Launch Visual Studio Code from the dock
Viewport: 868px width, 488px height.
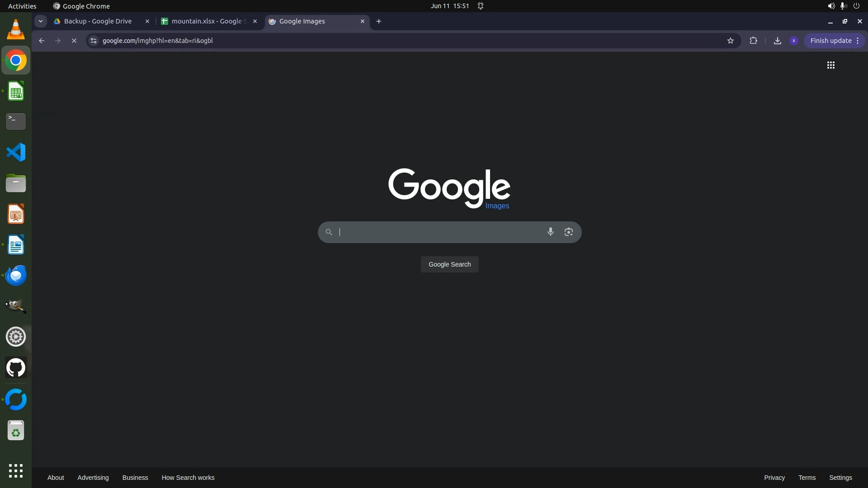pos(16,152)
